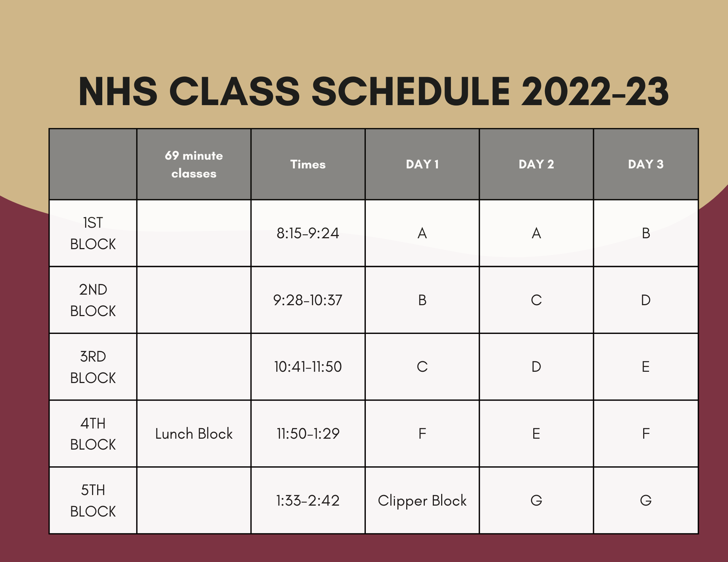Select the 8:15-9:24 time cell
This screenshot has height=562, width=728.
pyautogui.click(x=308, y=233)
